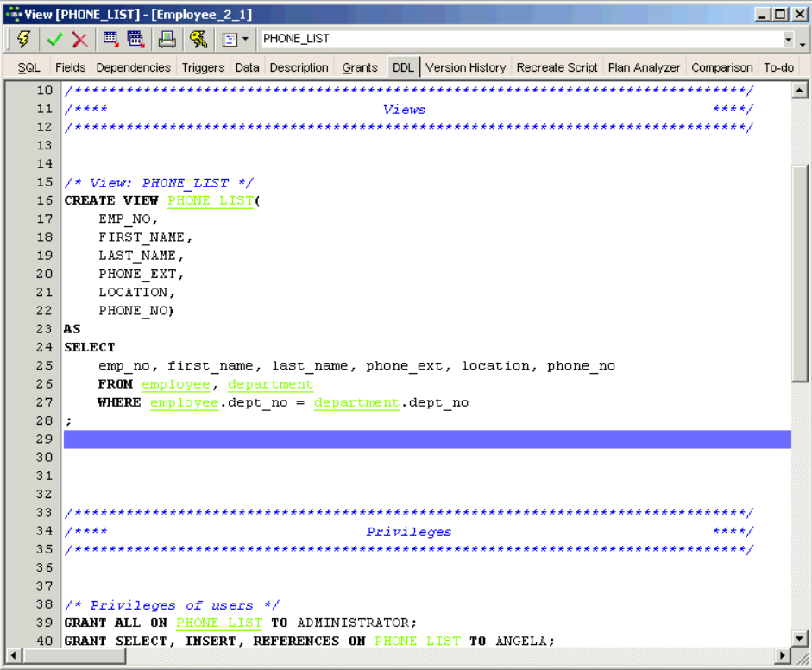The height and width of the screenshot is (670, 812).
Task: Click the lightning bolt execute icon
Action: (x=23, y=39)
